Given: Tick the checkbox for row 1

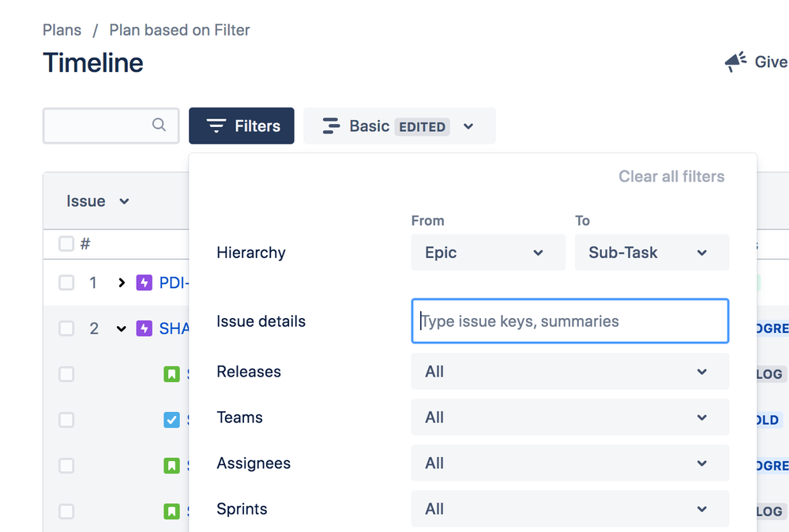Looking at the screenshot, I should (66, 283).
